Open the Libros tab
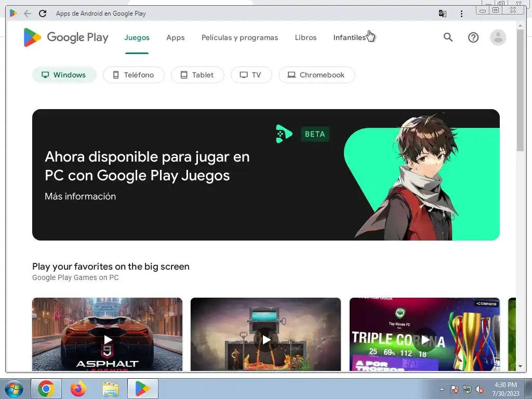Viewport: 532px width, 399px height. point(305,37)
